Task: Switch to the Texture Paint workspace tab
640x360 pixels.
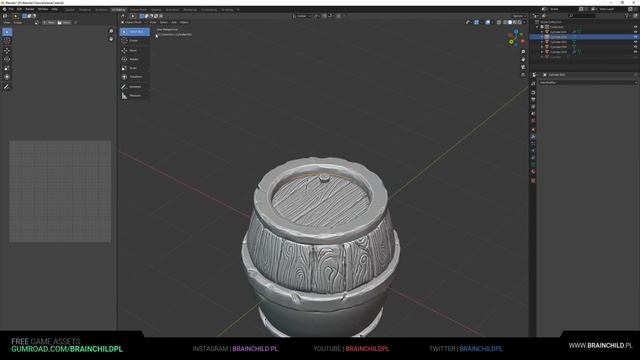Action: [138, 9]
